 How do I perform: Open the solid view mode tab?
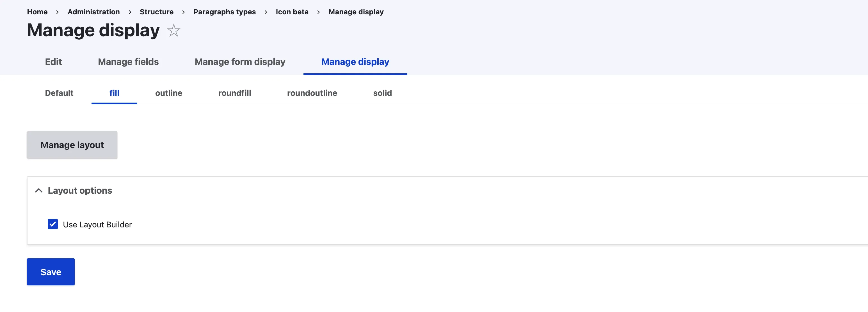point(382,93)
